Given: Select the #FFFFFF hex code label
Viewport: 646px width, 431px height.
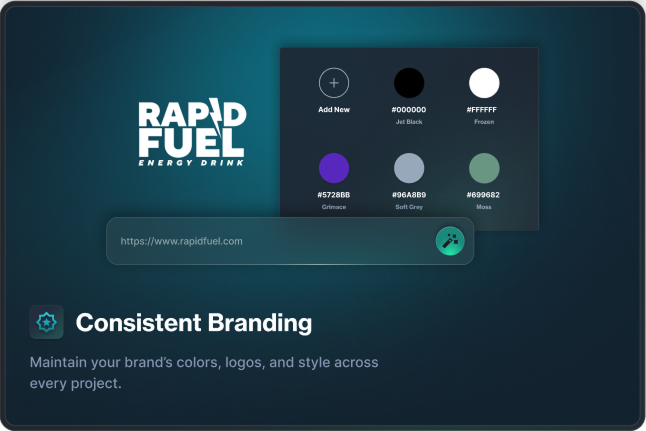Looking at the screenshot, I should click(x=484, y=109).
